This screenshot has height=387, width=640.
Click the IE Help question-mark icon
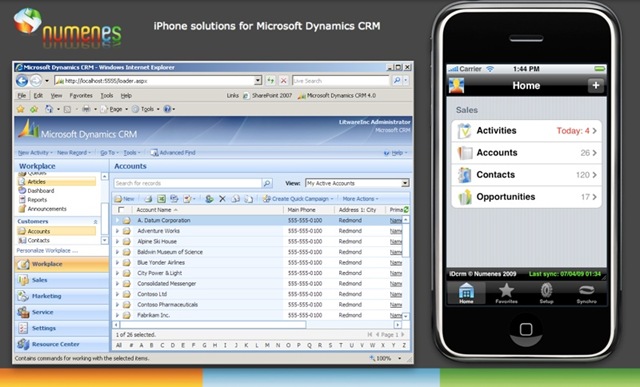click(x=167, y=109)
